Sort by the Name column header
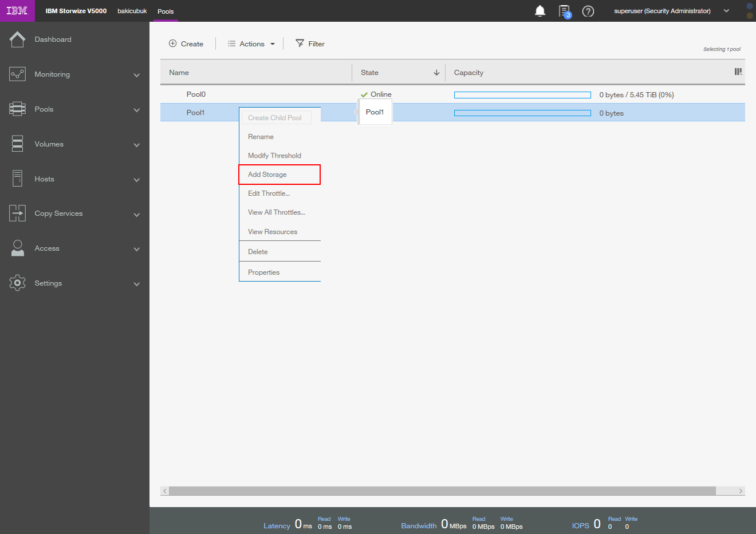This screenshot has height=534, width=756. (179, 73)
